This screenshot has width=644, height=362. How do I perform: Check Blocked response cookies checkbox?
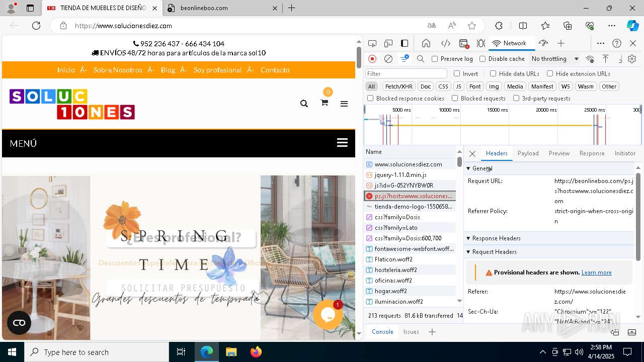pyautogui.click(x=370, y=99)
